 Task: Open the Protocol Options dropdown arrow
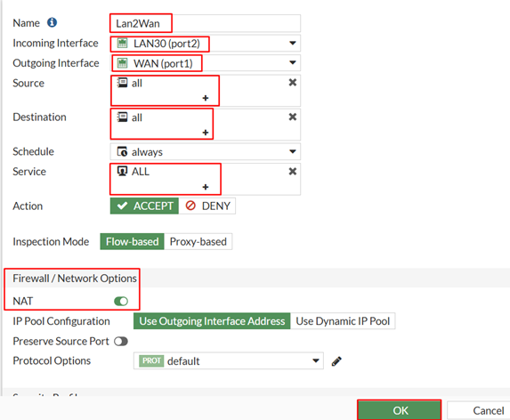click(x=315, y=360)
